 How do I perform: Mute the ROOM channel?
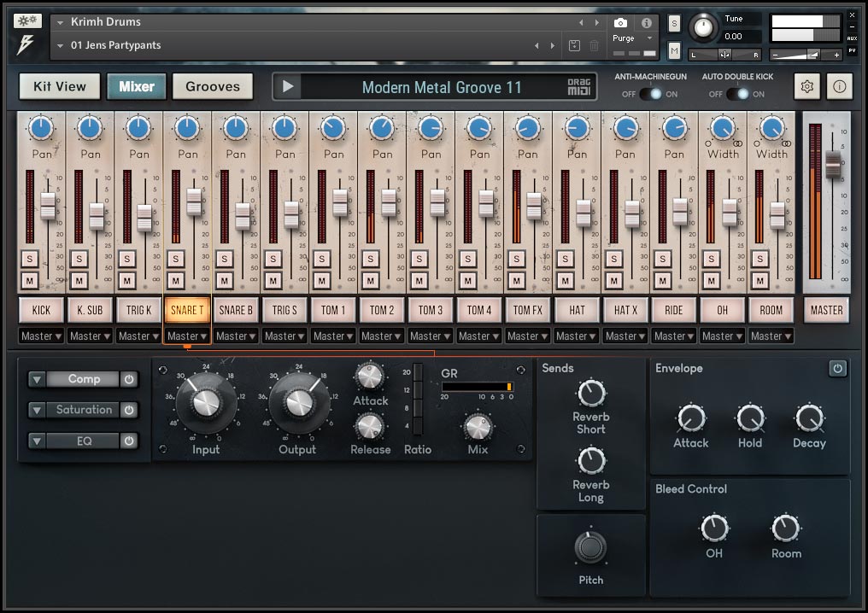pyautogui.click(x=759, y=281)
